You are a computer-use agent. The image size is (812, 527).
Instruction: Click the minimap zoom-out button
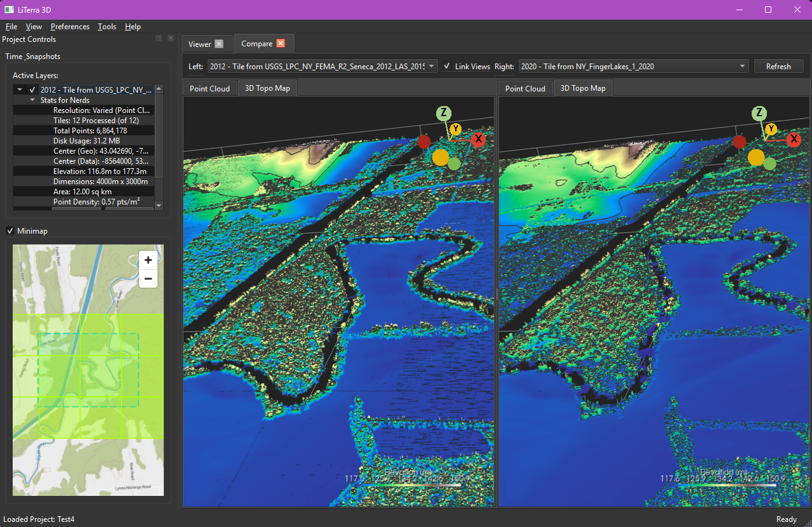pos(148,279)
